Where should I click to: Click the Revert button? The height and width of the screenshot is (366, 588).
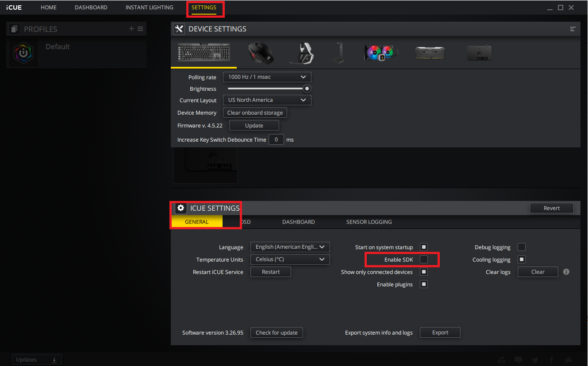[x=552, y=208]
